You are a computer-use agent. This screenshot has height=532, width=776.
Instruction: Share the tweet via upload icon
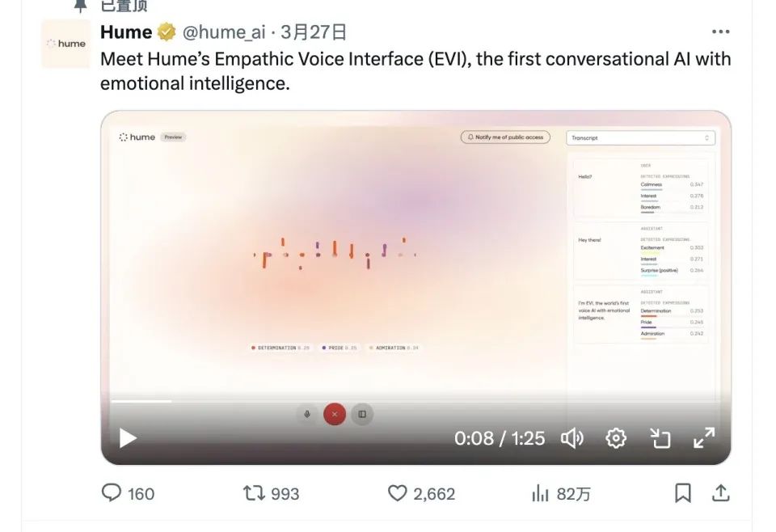(721, 493)
